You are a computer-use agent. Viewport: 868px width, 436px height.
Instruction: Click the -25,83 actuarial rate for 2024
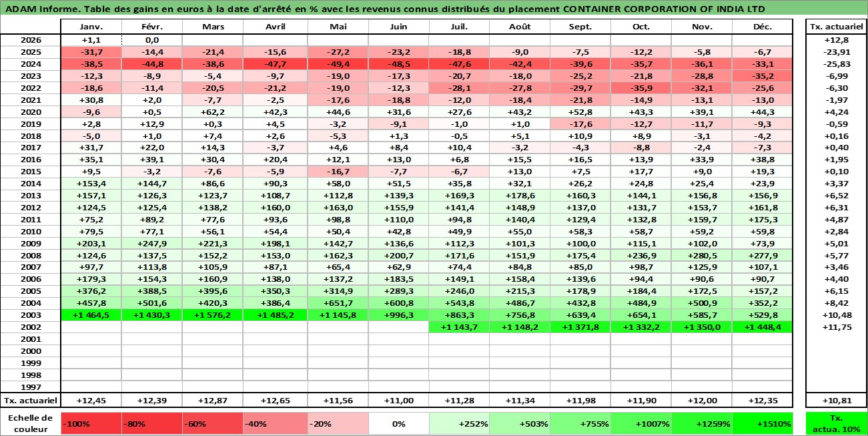(837, 64)
